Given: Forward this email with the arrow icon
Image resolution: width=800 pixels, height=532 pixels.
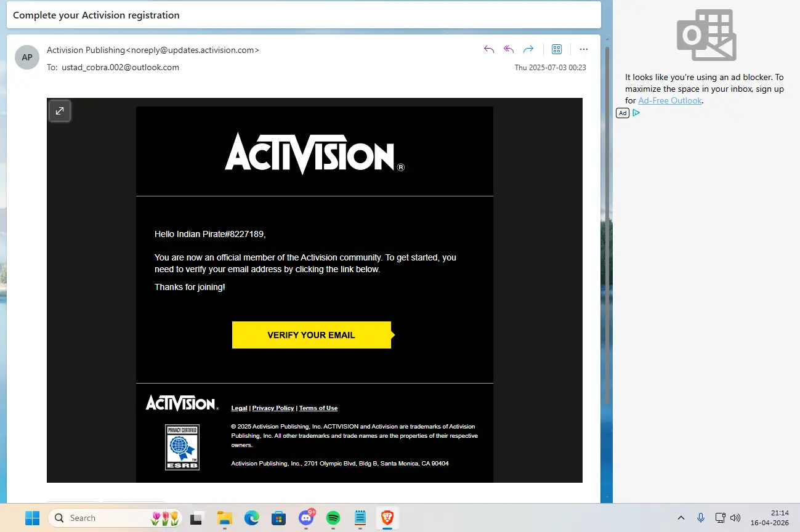Looking at the screenshot, I should [528, 49].
